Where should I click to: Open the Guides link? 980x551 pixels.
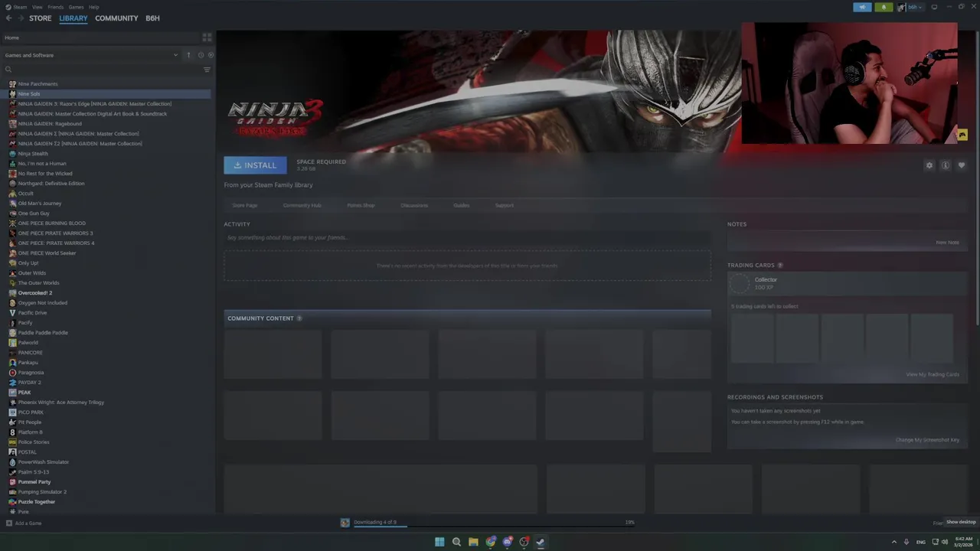pyautogui.click(x=461, y=205)
